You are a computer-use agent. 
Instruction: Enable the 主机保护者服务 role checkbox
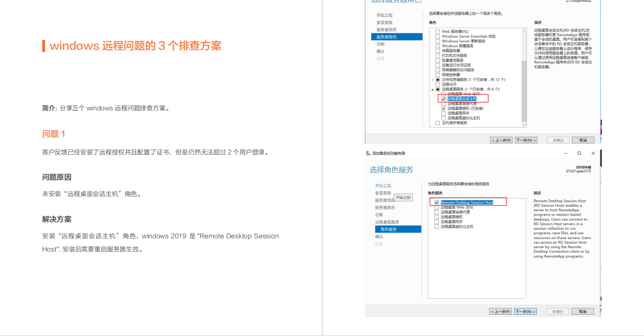tap(438, 123)
